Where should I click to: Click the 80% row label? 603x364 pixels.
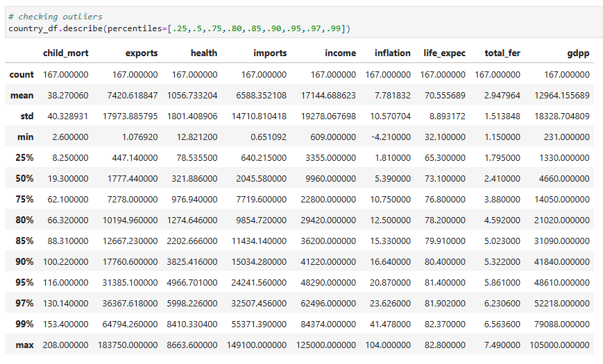[x=24, y=220]
